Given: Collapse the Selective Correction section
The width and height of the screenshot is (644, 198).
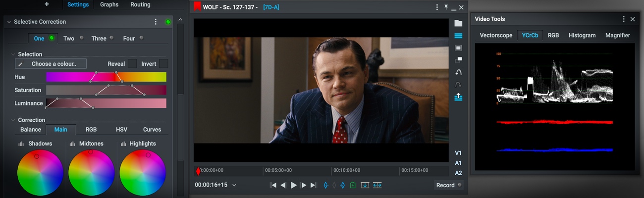Looking at the screenshot, I should tap(8, 22).
